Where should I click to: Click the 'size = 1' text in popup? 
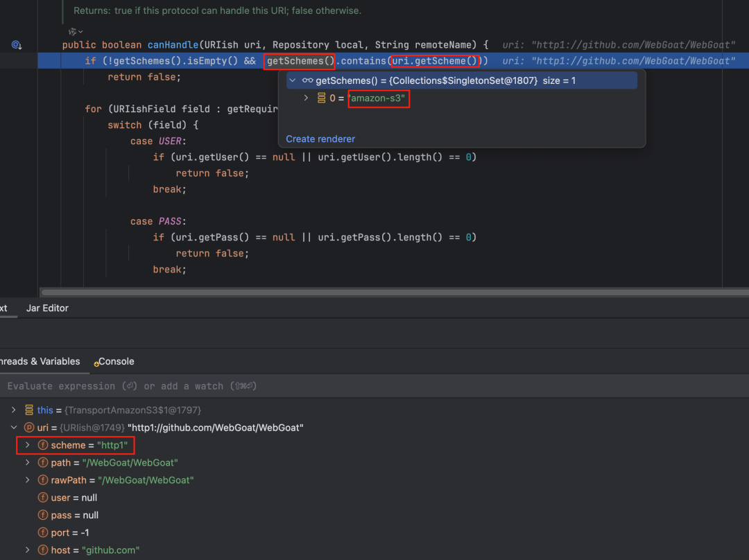coord(559,80)
